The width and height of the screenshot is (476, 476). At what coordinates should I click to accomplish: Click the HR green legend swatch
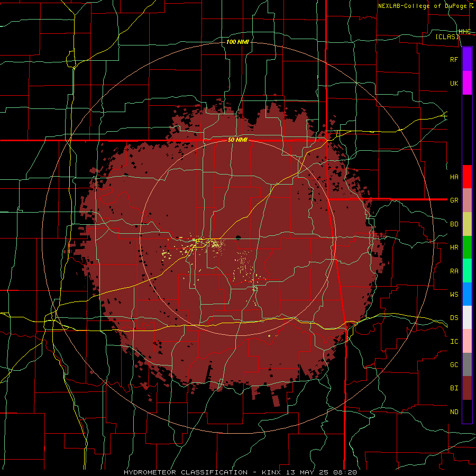(467, 248)
